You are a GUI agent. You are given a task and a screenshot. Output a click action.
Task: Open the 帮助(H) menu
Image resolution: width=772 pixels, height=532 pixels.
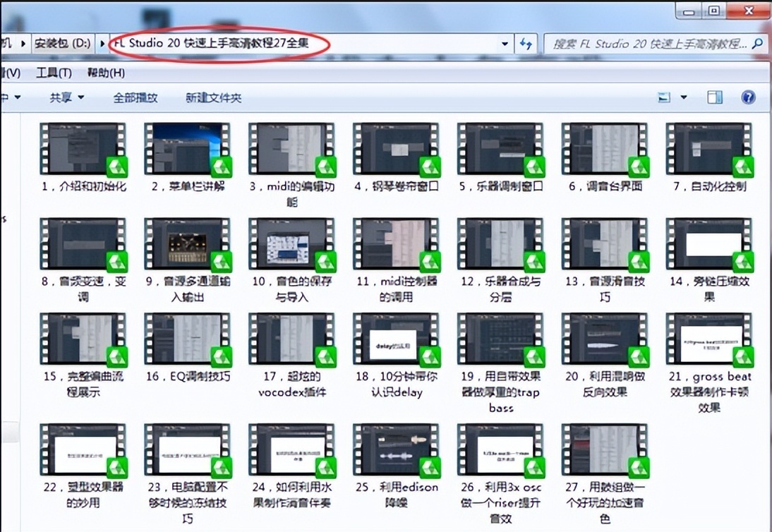[x=106, y=73]
